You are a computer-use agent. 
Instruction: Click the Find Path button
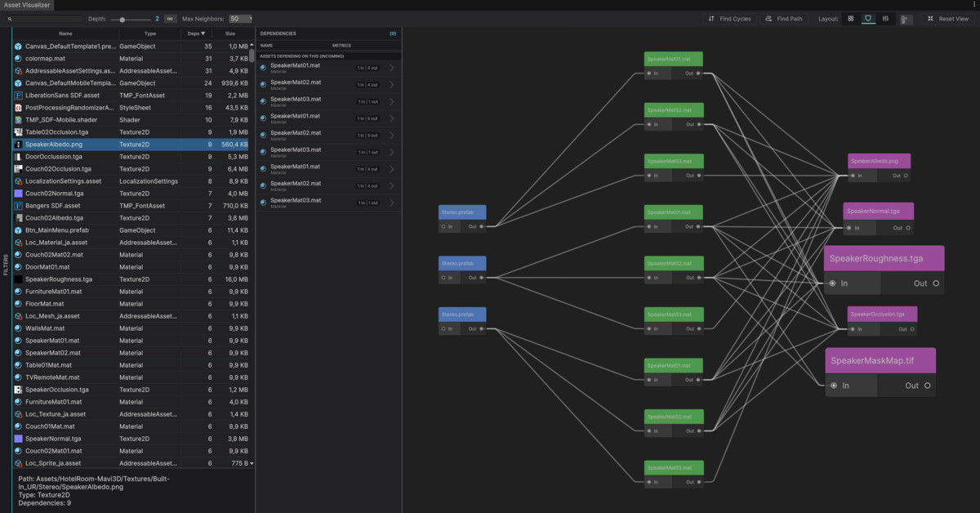point(784,18)
